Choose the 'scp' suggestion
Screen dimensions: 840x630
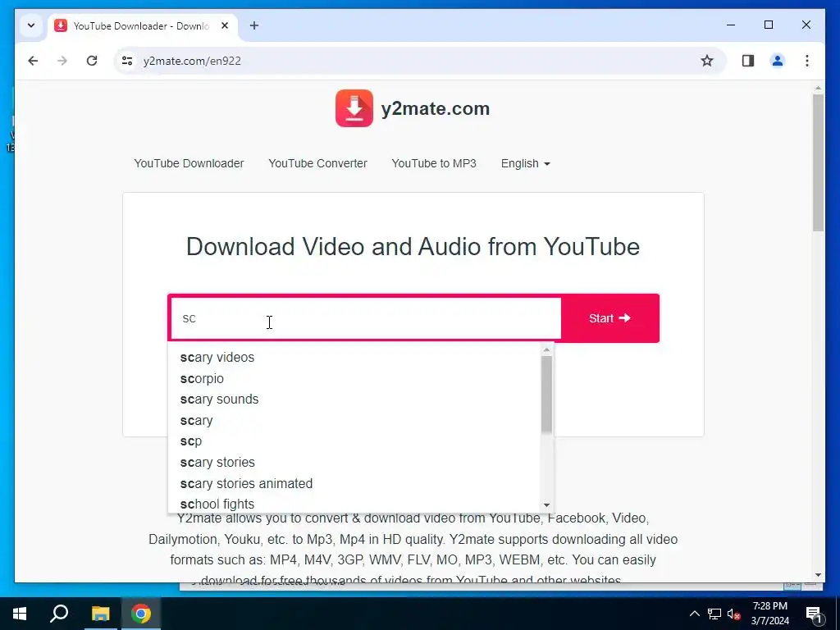tap(354, 441)
